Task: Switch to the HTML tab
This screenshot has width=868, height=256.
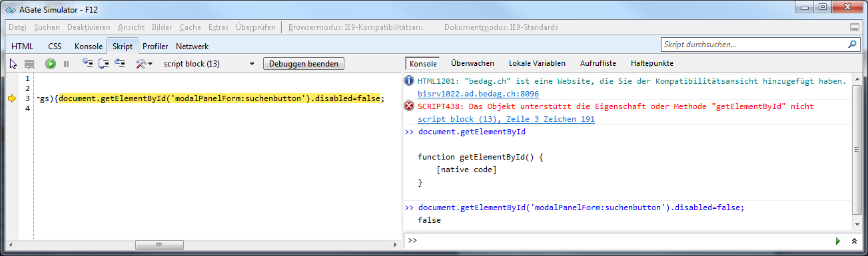Action: tap(22, 47)
